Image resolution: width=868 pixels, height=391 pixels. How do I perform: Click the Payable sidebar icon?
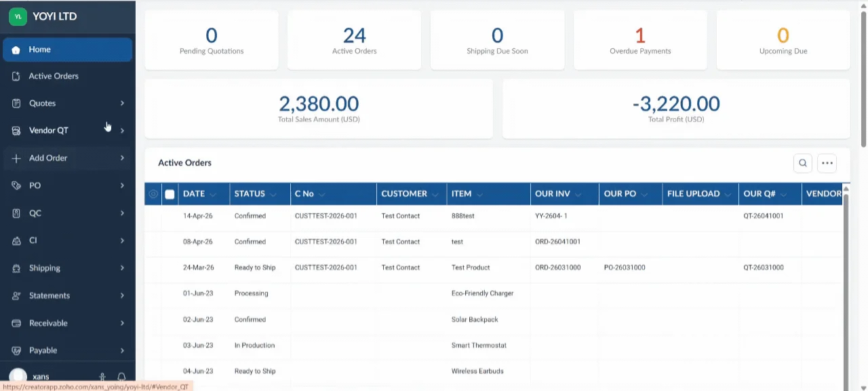[16, 350]
